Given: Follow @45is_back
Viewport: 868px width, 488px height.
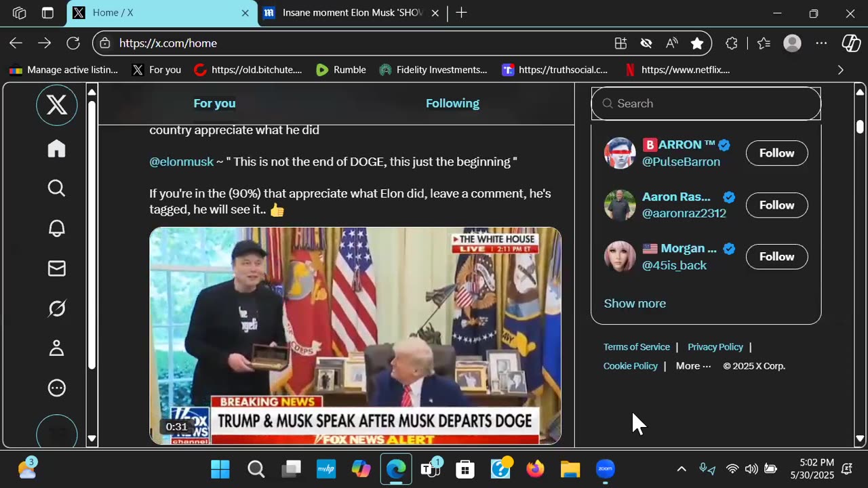Looking at the screenshot, I should point(776,257).
